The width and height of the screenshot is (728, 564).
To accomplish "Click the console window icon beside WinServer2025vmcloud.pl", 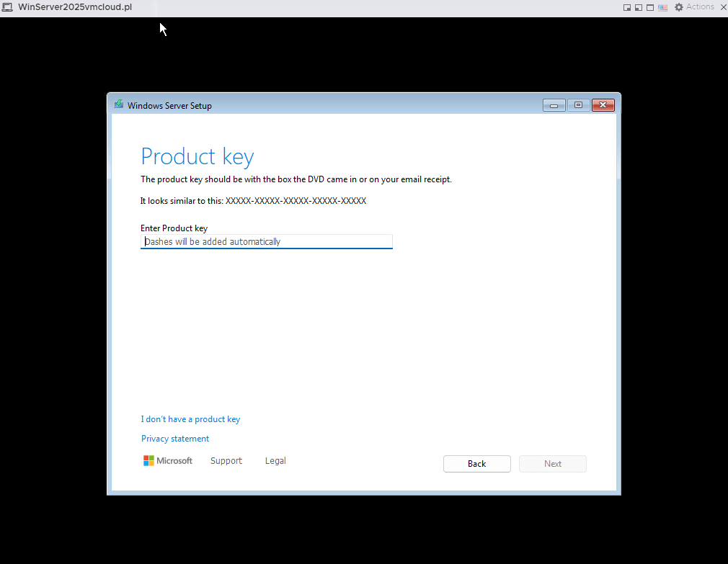I will click(x=7, y=7).
